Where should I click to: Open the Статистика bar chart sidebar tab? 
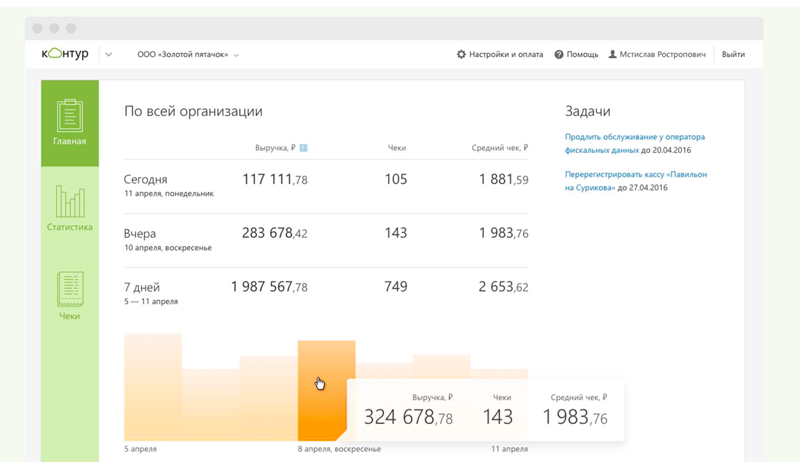[70, 209]
